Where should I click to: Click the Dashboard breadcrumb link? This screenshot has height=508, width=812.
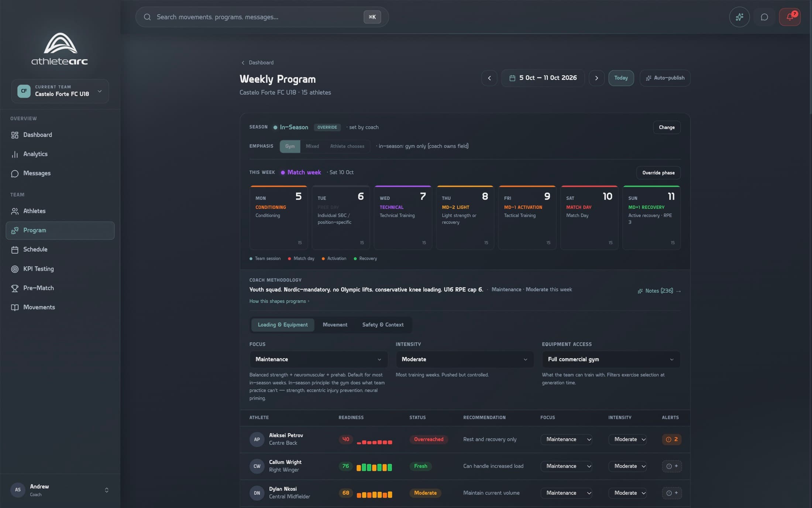tap(261, 63)
